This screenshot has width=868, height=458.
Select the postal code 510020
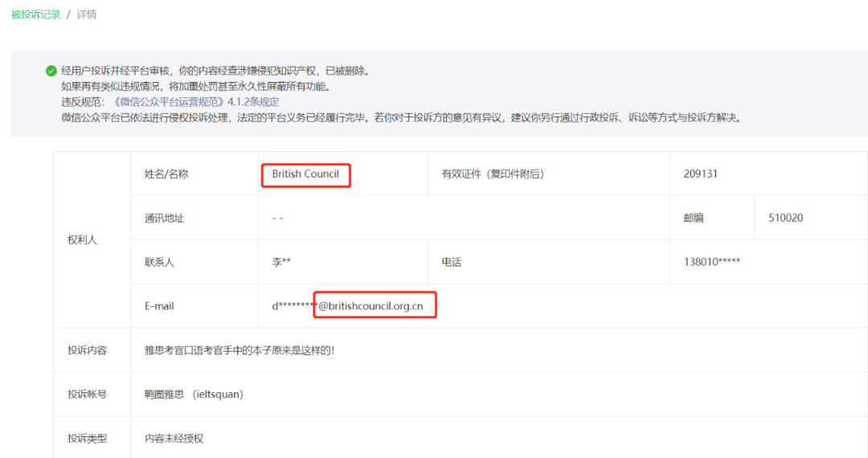(x=785, y=218)
